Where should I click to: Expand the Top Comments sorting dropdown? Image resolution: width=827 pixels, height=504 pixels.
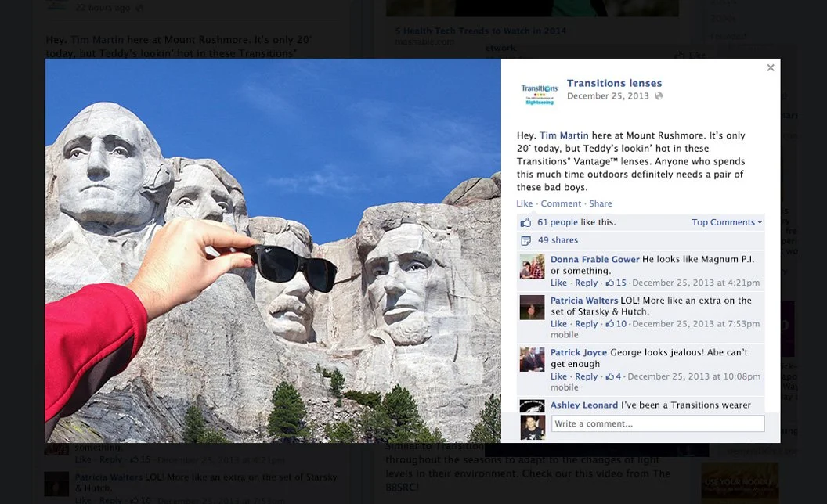(x=727, y=222)
